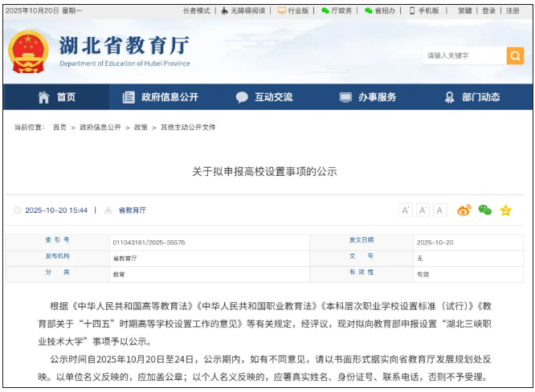The height and width of the screenshot is (392, 535).
Task: Open 部门动态 navigation menu
Action: (472, 97)
